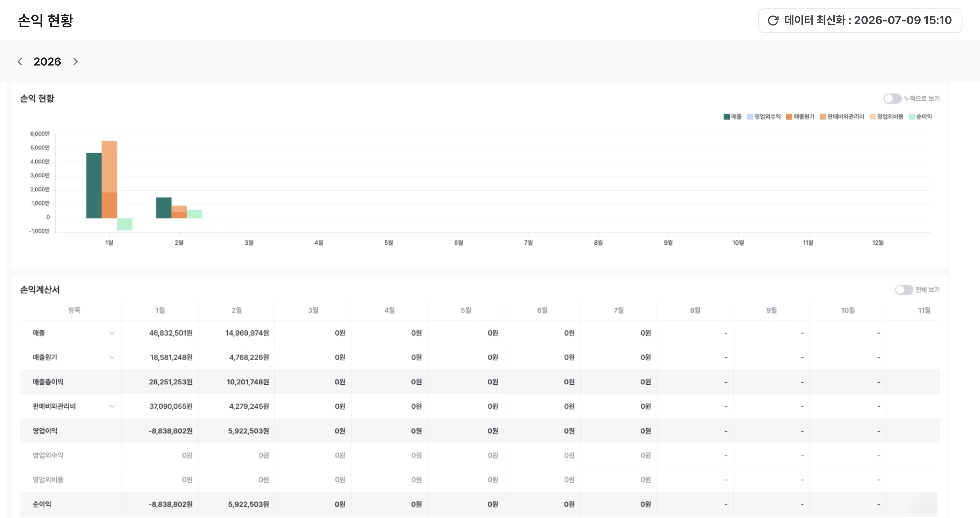Toggle 영업외수익 legend swatch in chart

[x=750, y=117]
